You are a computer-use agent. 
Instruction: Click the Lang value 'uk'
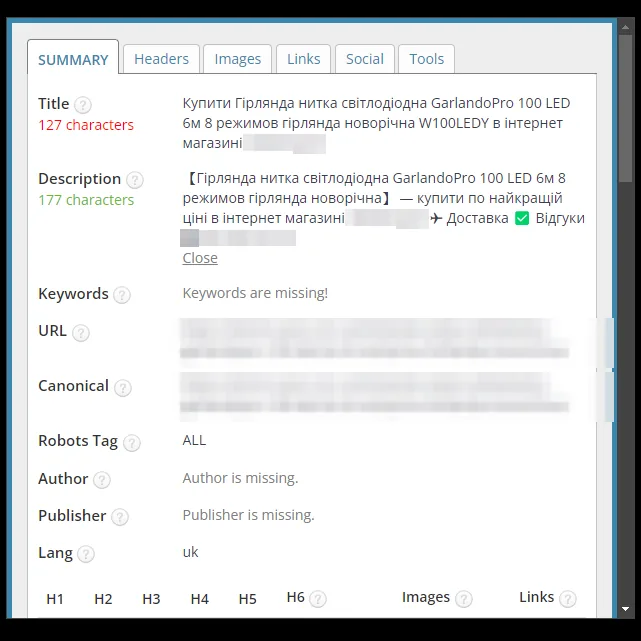(190, 552)
